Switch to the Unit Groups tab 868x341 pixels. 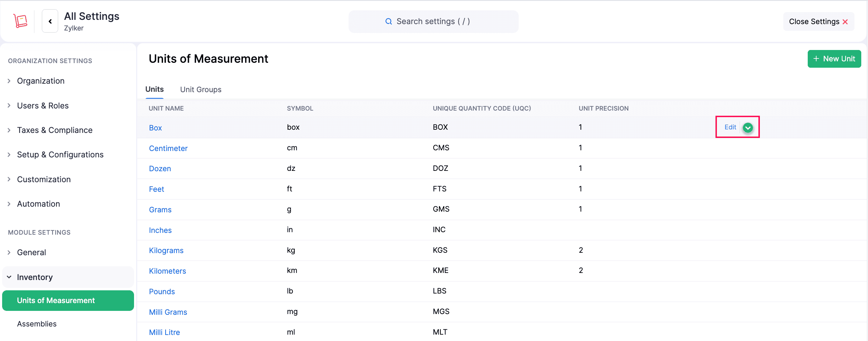[200, 89]
